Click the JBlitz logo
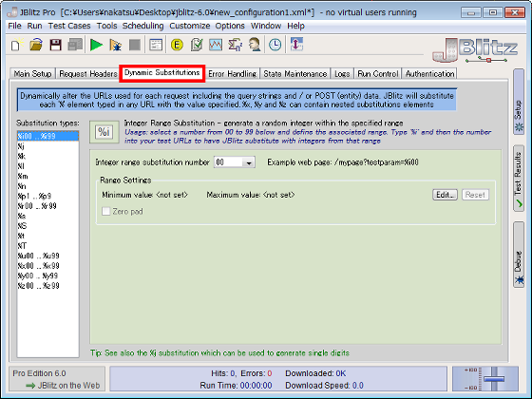532x399 pixels. 475,49
